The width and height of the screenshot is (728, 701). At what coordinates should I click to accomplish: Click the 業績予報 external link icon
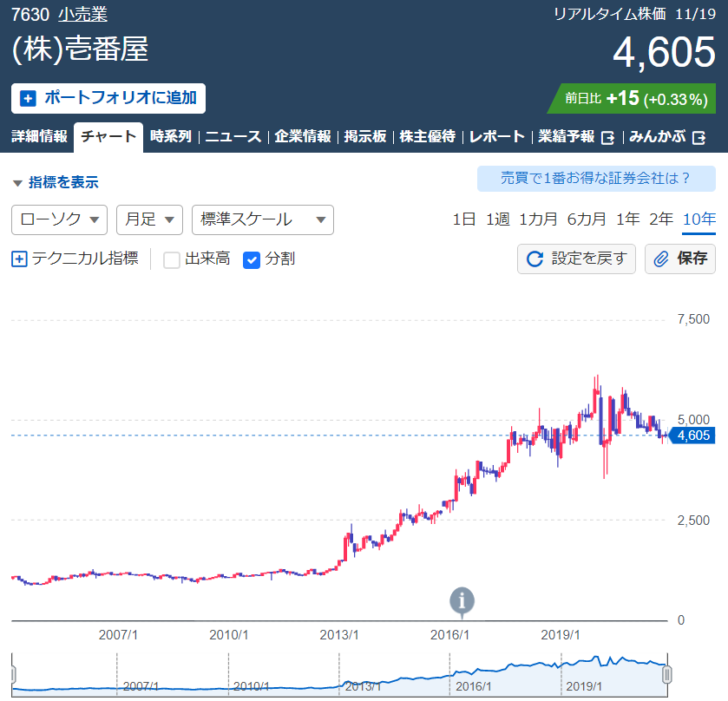607,137
